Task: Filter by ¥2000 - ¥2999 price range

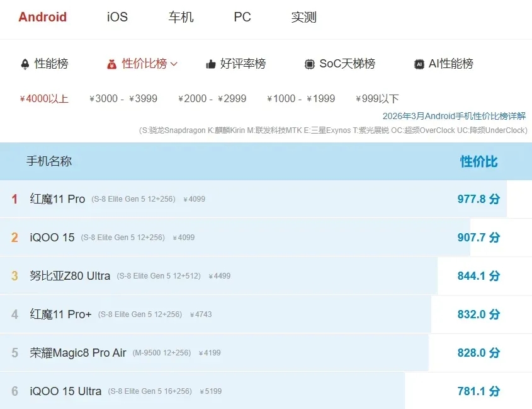Action: [212, 98]
